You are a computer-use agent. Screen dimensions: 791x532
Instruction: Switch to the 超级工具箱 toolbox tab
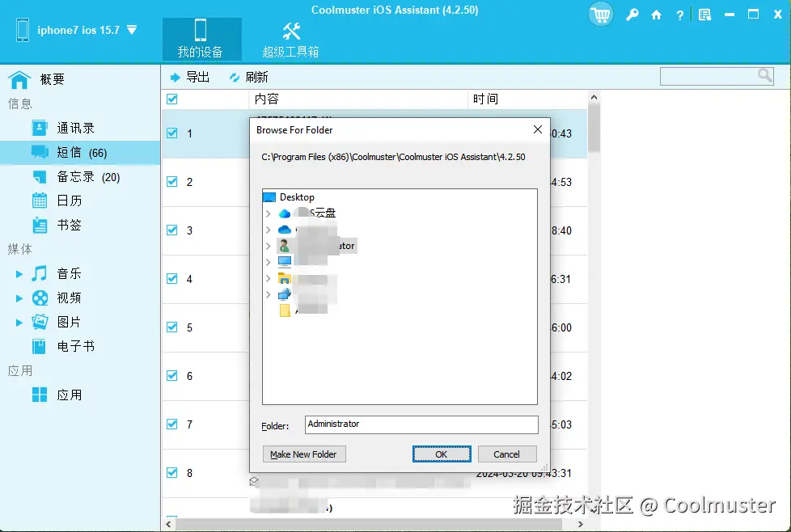point(291,38)
